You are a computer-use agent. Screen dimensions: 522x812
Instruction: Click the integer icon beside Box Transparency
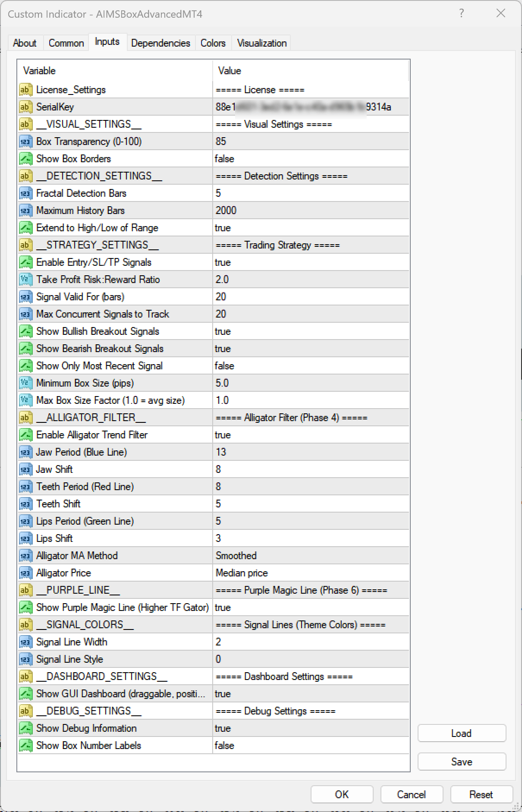click(26, 142)
